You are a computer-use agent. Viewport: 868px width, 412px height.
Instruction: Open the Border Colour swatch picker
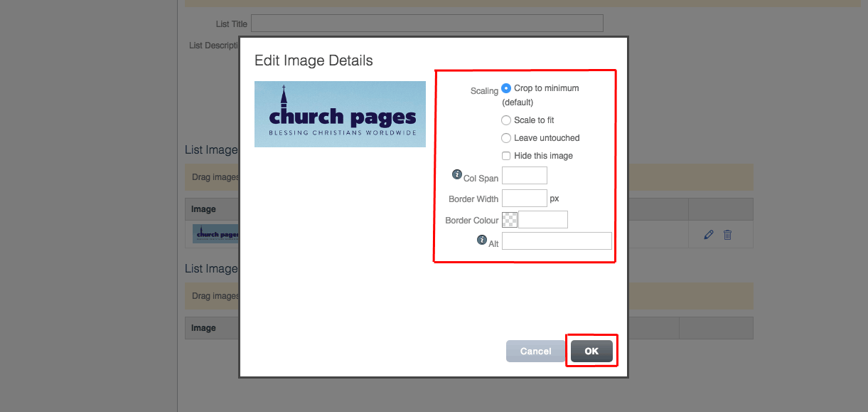(510, 220)
